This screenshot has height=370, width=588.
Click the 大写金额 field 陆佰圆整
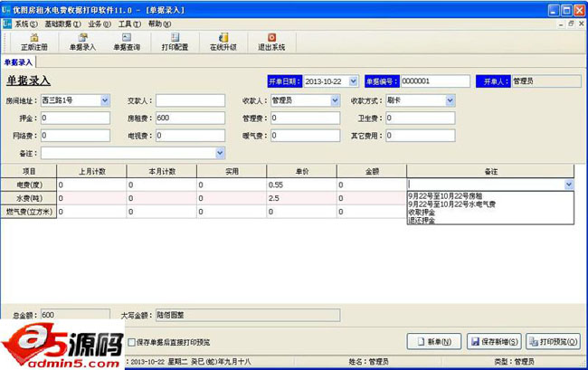[x=248, y=315]
